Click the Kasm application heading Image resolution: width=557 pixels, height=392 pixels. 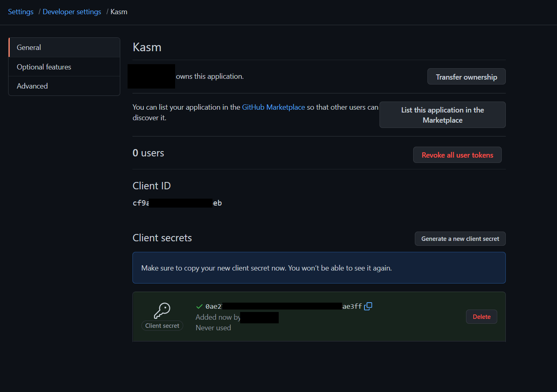[x=147, y=47]
